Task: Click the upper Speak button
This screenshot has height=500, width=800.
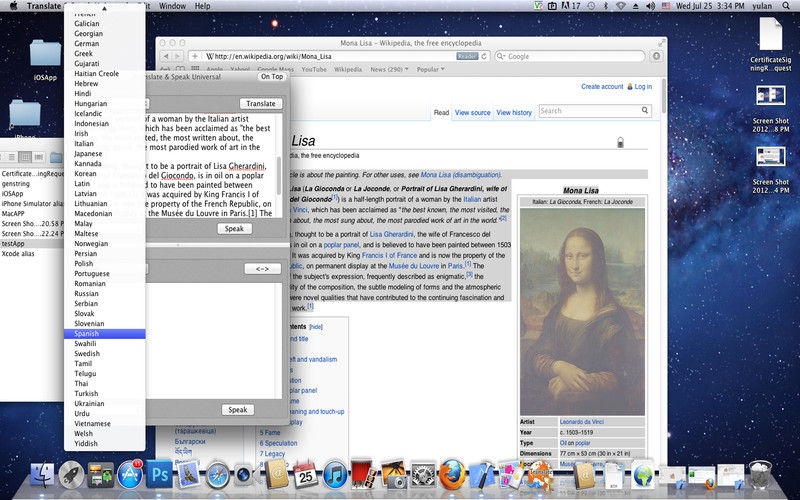Action: 234,229
